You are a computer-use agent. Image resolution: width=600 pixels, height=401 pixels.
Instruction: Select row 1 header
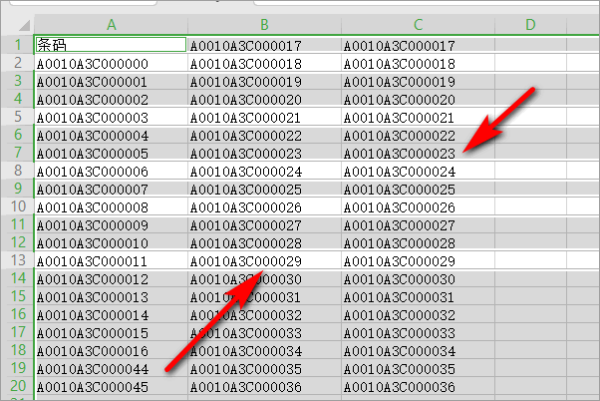point(17,45)
